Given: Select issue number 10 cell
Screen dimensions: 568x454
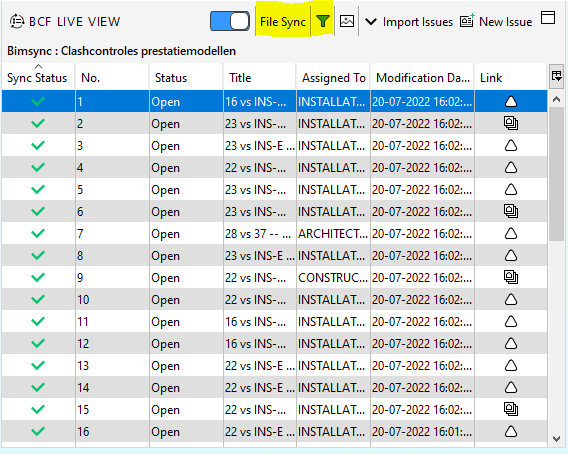Looking at the screenshot, I should (112, 300).
